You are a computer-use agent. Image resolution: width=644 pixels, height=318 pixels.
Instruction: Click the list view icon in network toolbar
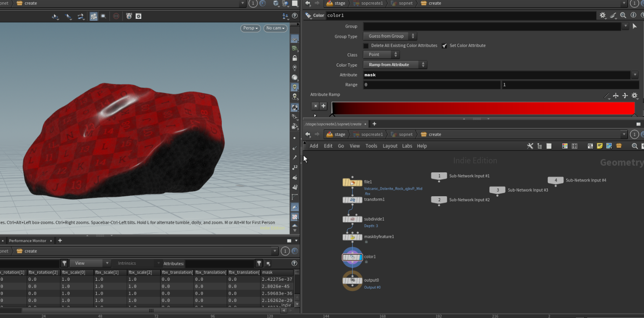[549, 146]
